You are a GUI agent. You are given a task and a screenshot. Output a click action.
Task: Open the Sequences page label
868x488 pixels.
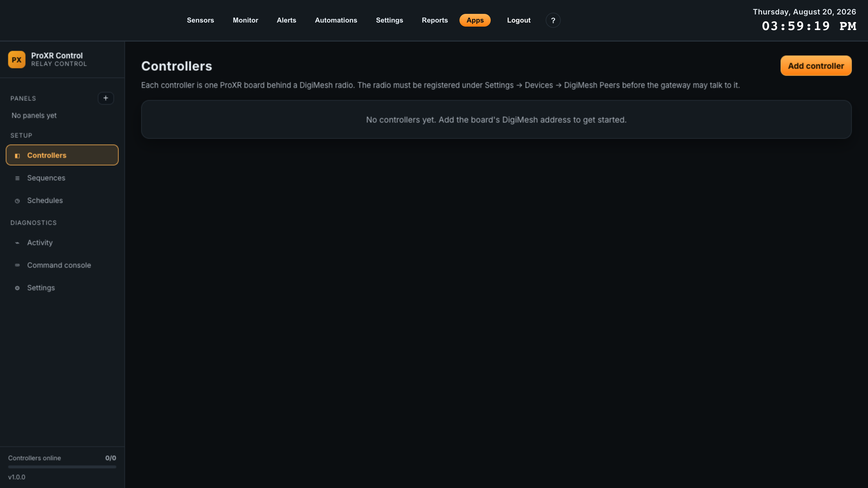(x=46, y=178)
